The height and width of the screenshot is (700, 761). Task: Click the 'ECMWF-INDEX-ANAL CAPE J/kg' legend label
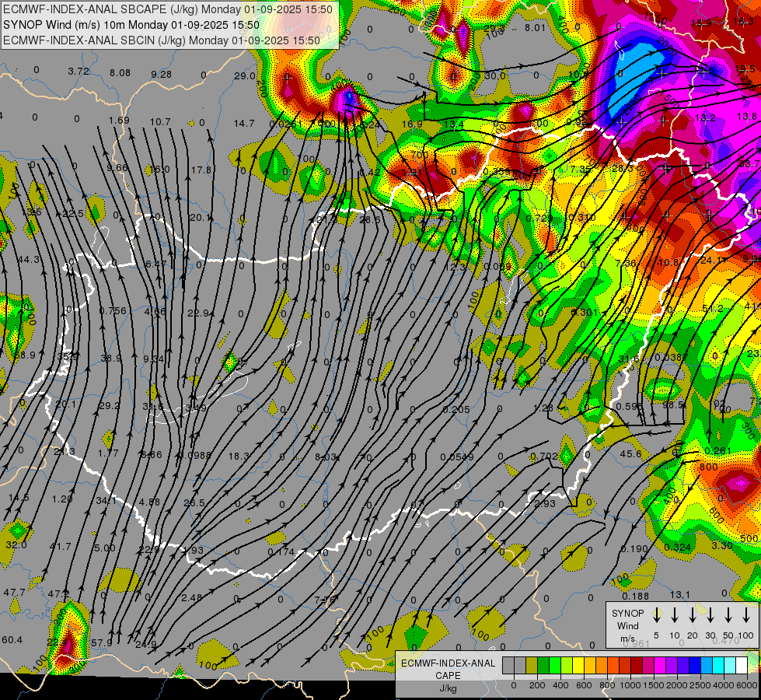click(448, 676)
